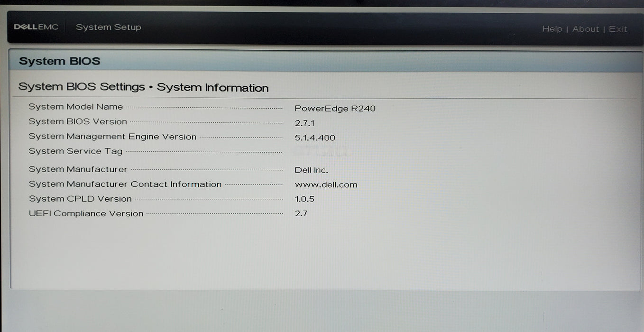The height and width of the screenshot is (332, 644).
Task: Open the About link in header
Action: click(x=586, y=29)
